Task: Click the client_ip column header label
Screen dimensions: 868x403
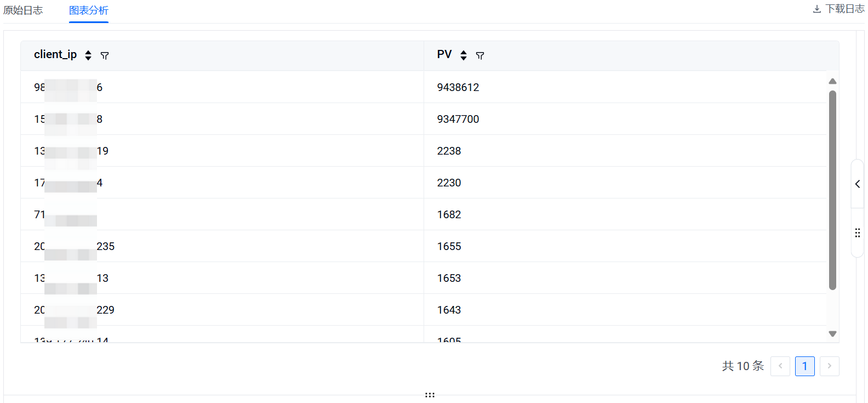Action: (x=55, y=55)
